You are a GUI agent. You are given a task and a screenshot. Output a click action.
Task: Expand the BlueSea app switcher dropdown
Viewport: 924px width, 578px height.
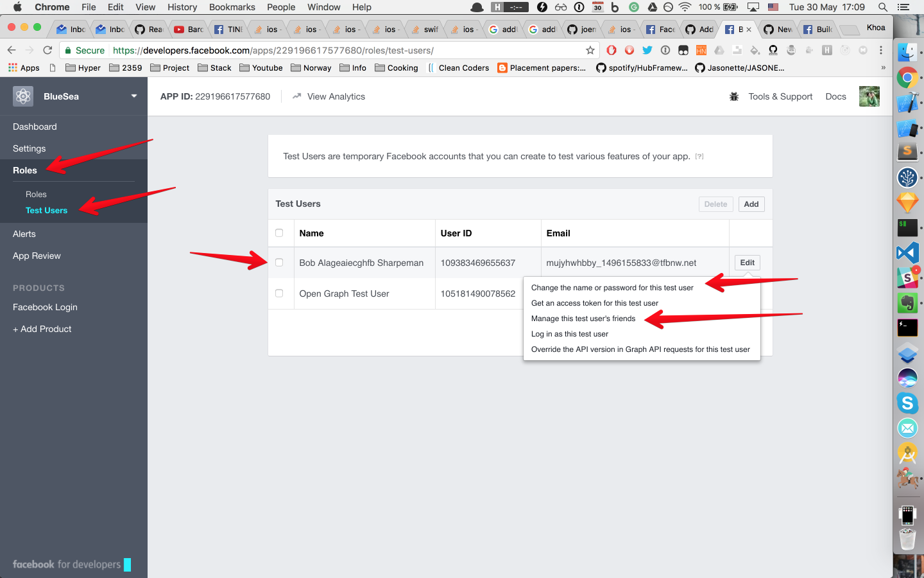pos(134,96)
